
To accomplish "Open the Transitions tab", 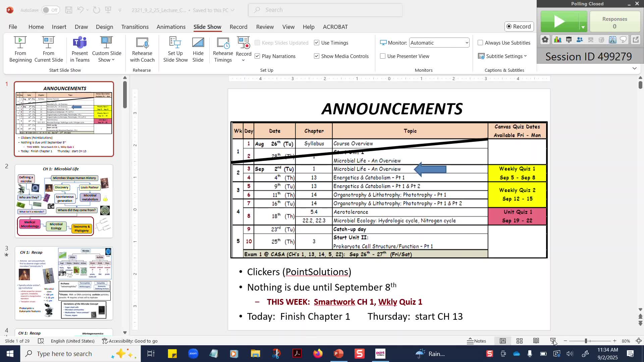I will click(135, 27).
